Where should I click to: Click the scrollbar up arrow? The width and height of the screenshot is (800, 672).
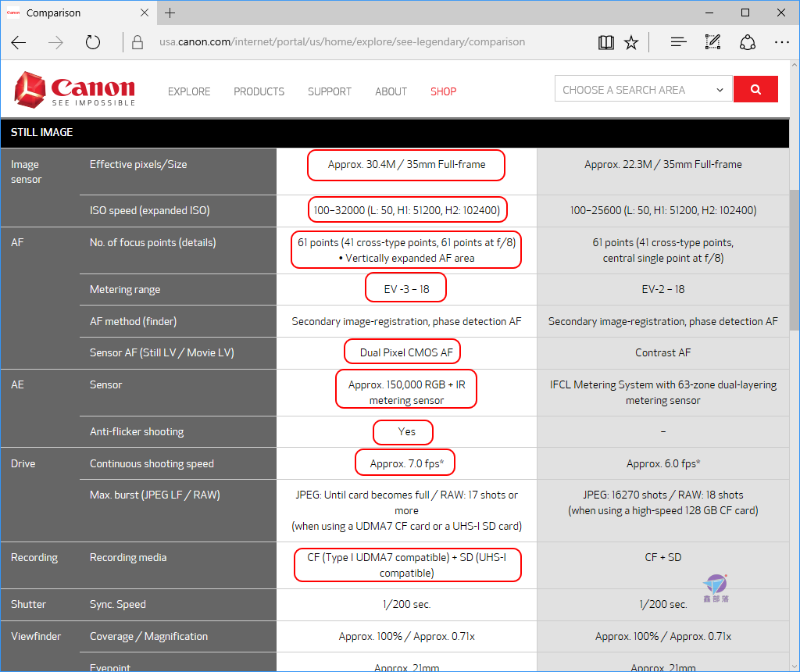click(x=794, y=66)
